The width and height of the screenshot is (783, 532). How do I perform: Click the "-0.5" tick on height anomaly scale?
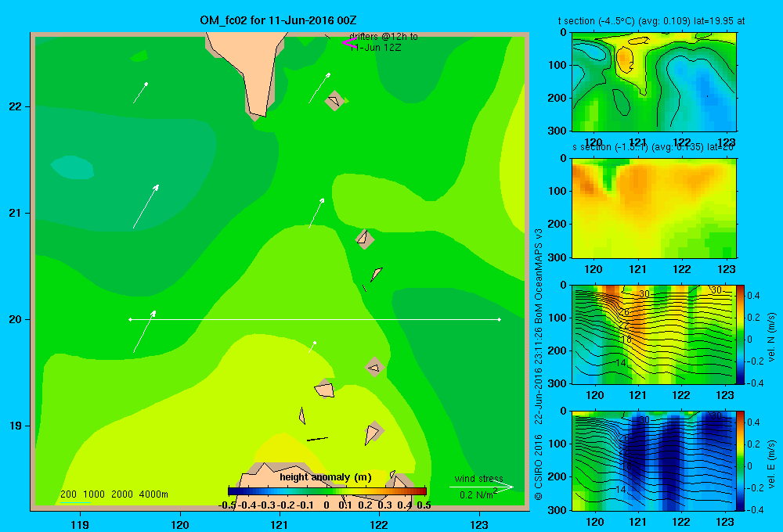click(x=228, y=505)
